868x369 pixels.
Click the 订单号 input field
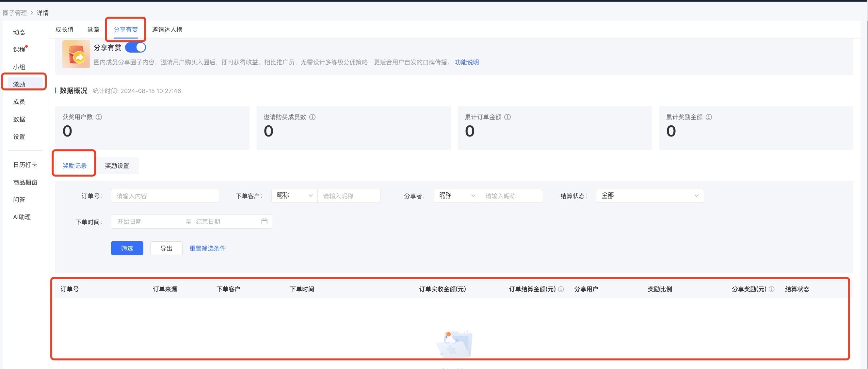tap(165, 196)
